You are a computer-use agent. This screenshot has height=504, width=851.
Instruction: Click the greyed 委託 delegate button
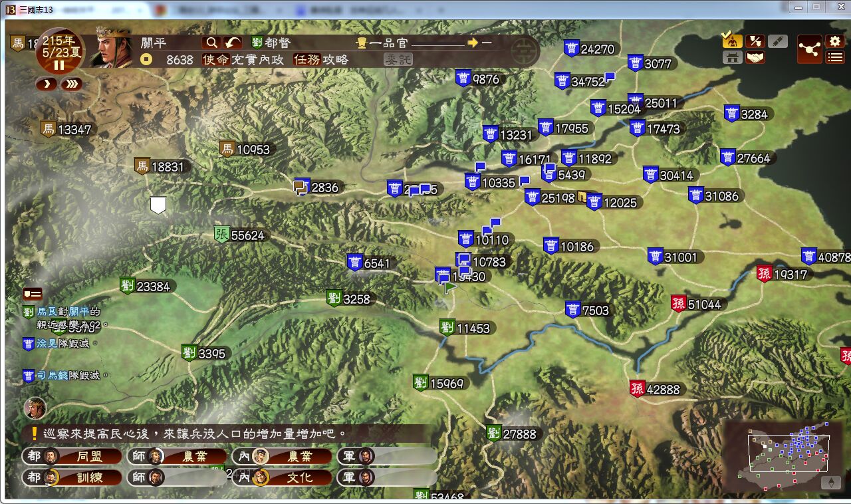coord(398,59)
